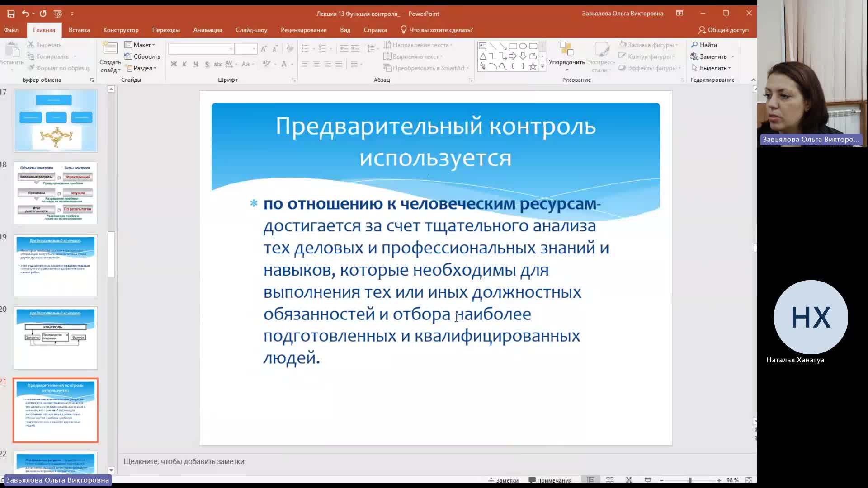The width and height of the screenshot is (868, 488).
Task: Select slide 17 thumbnail
Action: click(x=55, y=121)
